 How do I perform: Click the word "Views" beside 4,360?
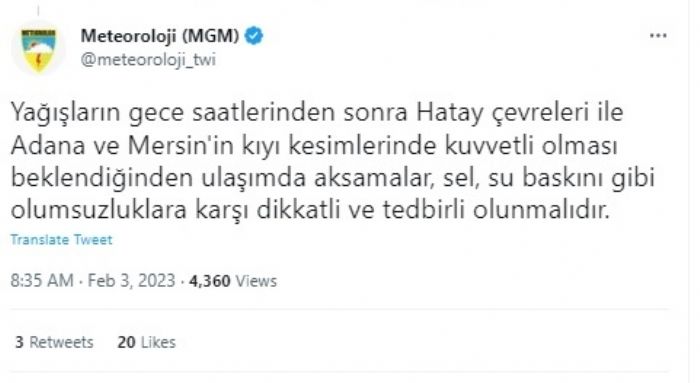pyautogui.click(x=256, y=281)
